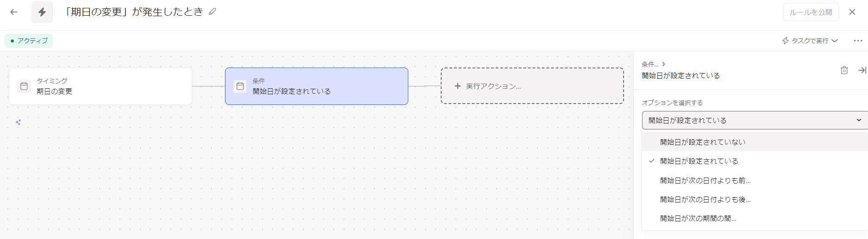The width and height of the screenshot is (868, 239).
Task: Click the lightning bolt rule icon
Action: [42, 12]
